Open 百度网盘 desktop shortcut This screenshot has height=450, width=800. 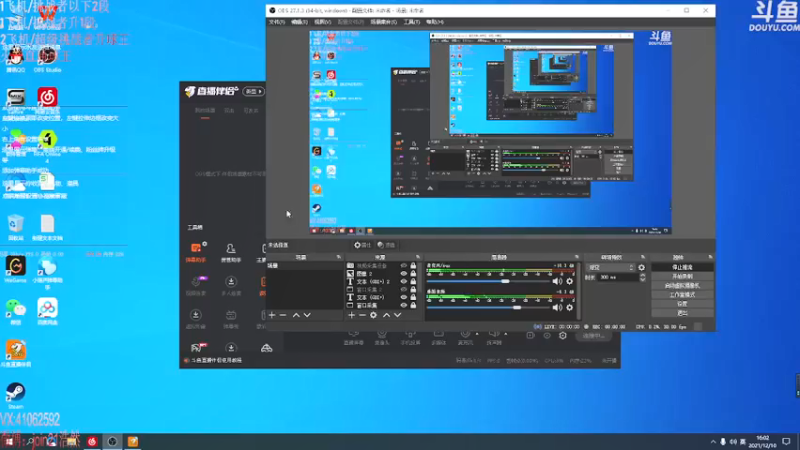pos(47,312)
